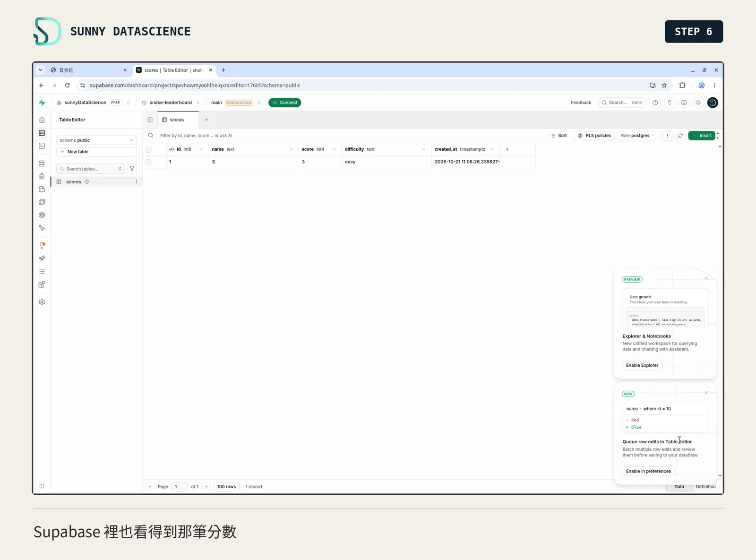Switch to the Data tab
The image size is (756, 560).
coord(679,487)
